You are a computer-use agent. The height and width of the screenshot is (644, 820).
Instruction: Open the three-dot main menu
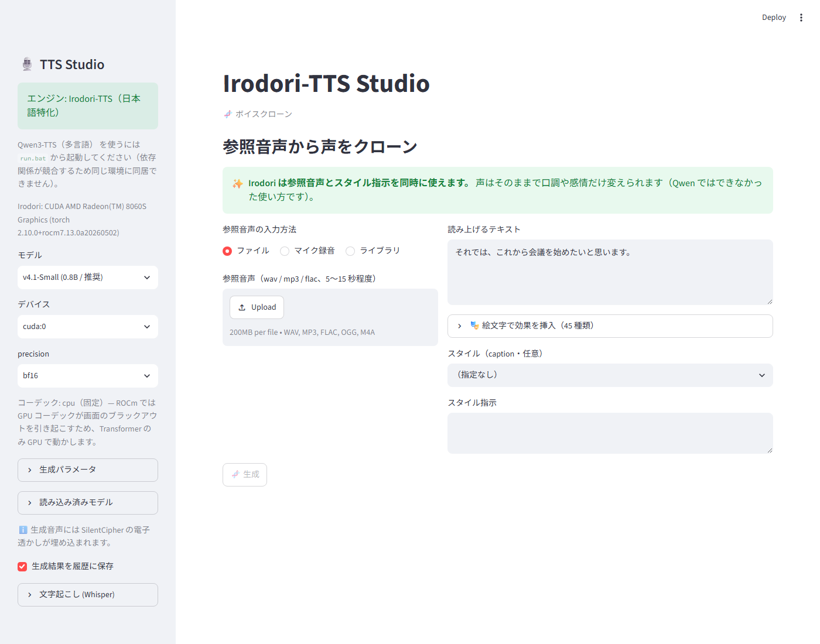click(x=801, y=18)
